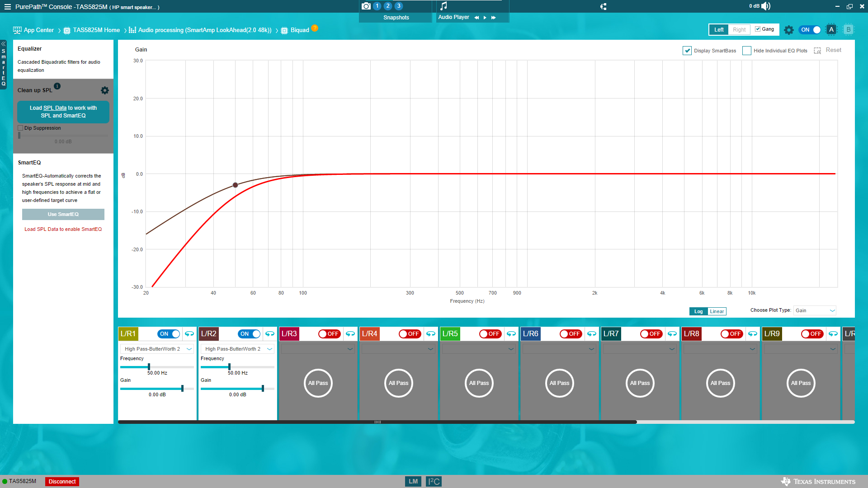This screenshot has height=488, width=868.
Task: Open the hamburger menu icon
Action: click(7, 7)
